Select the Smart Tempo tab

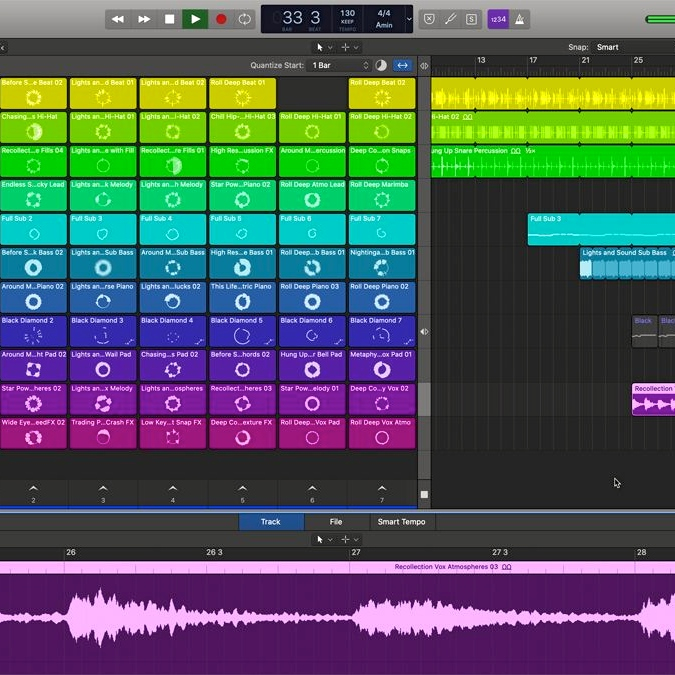tap(402, 522)
